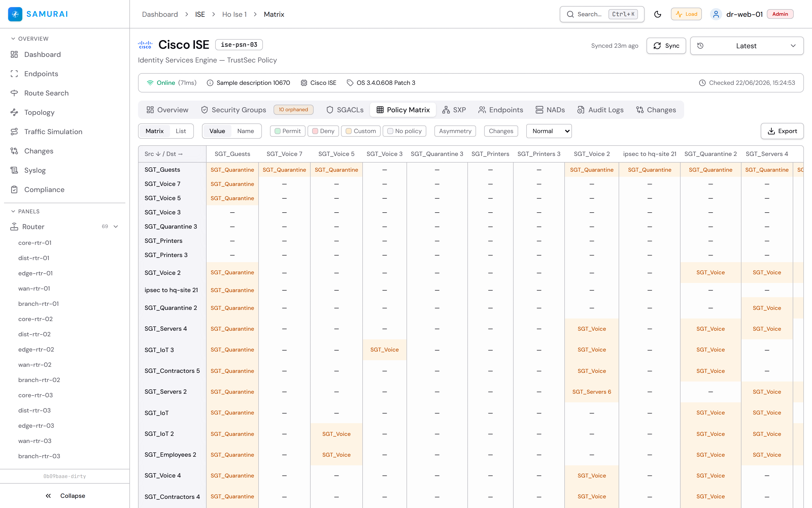Click the Checked clock icon
Viewport: 812px width, 508px height.
click(702, 83)
